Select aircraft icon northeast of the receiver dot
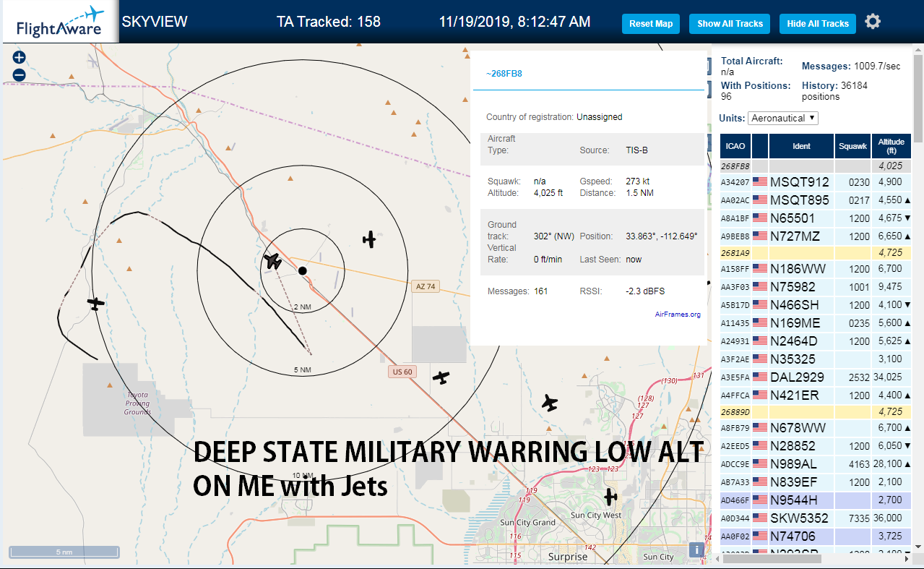 click(x=370, y=239)
